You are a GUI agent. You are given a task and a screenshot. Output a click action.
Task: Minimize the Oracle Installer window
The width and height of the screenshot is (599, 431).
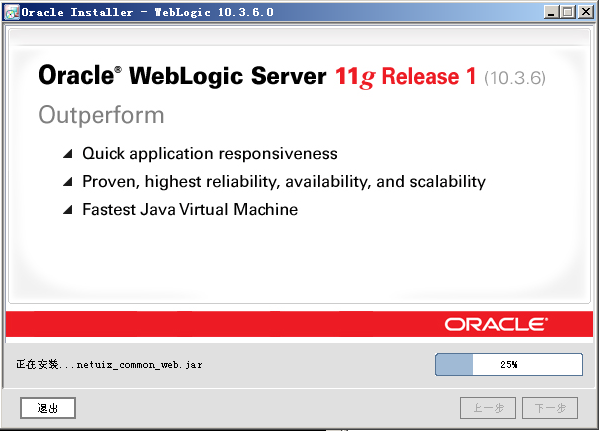point(551,12)
